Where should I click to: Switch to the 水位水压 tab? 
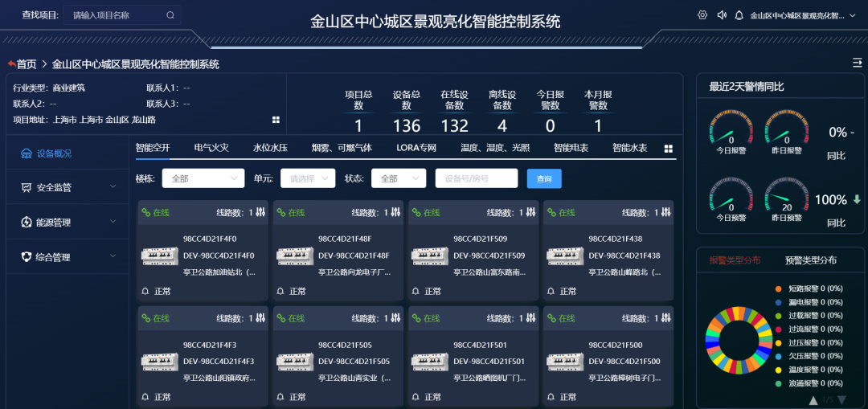270,148
